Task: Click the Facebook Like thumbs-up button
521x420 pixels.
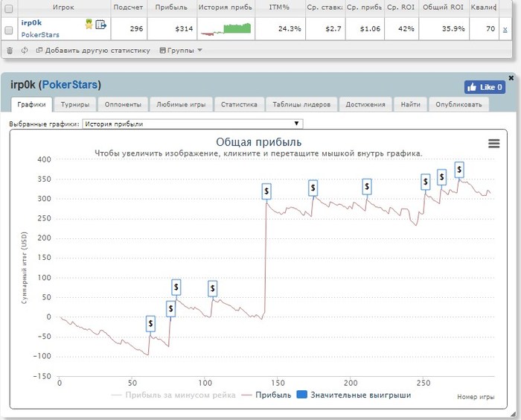Action: (x=485, y=87)
